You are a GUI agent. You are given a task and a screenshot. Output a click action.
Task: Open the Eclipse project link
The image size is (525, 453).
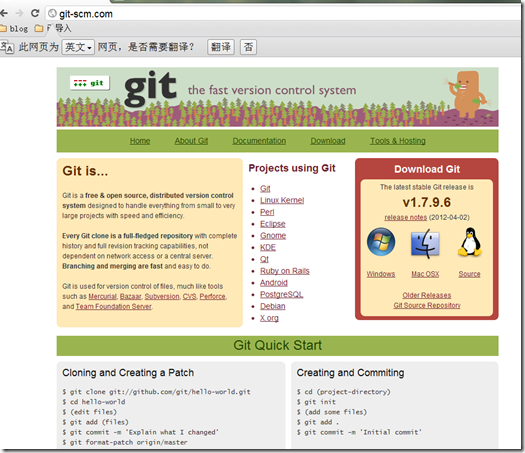tap(273, 224)
